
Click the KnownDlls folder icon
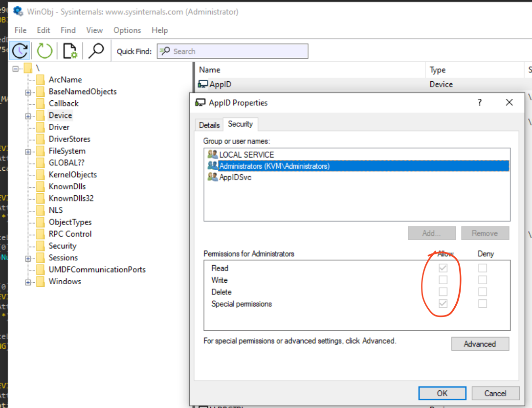41,187
